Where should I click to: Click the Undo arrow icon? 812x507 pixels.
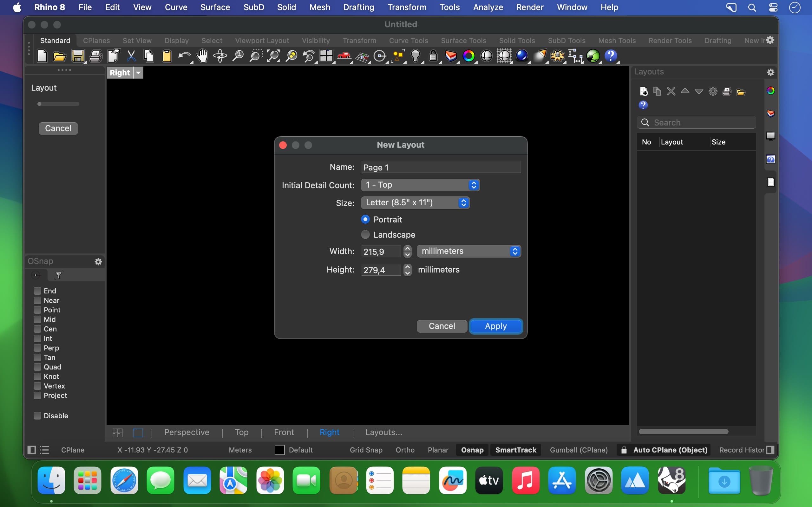pos(184,56)
